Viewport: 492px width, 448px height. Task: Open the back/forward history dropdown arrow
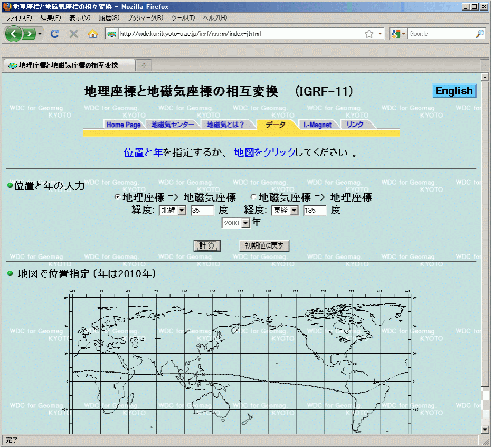40,34
